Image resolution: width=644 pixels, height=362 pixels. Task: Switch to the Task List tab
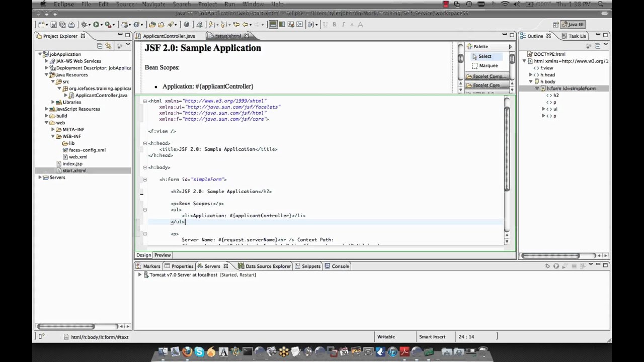[574, 36]
